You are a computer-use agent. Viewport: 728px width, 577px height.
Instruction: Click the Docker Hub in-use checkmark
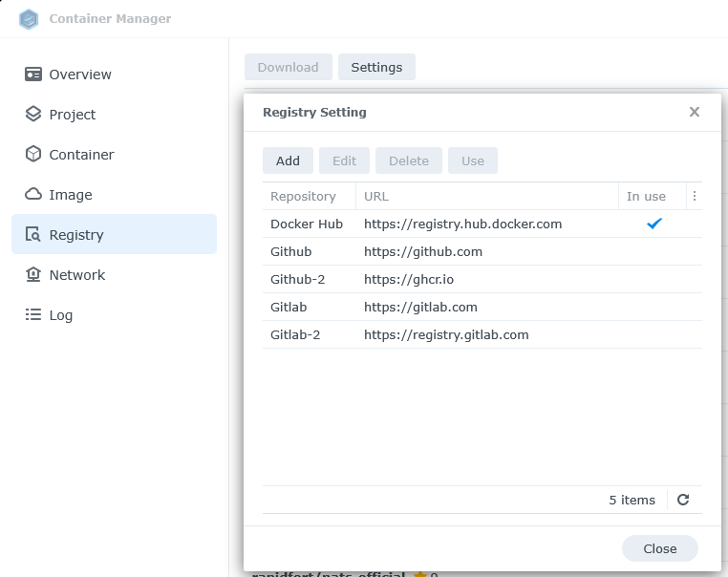(653, 224)
